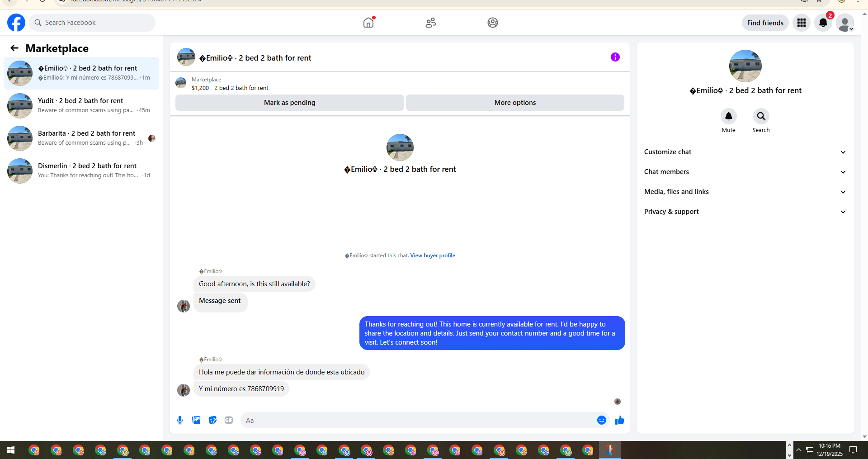The image size is (868, 459).
Task: Open the $1,200 Marketplace listing link
Action: [230, 88]
